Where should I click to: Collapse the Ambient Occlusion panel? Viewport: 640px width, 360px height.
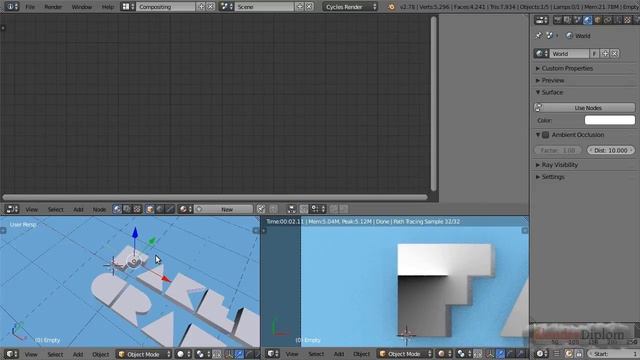coord(538,135)
